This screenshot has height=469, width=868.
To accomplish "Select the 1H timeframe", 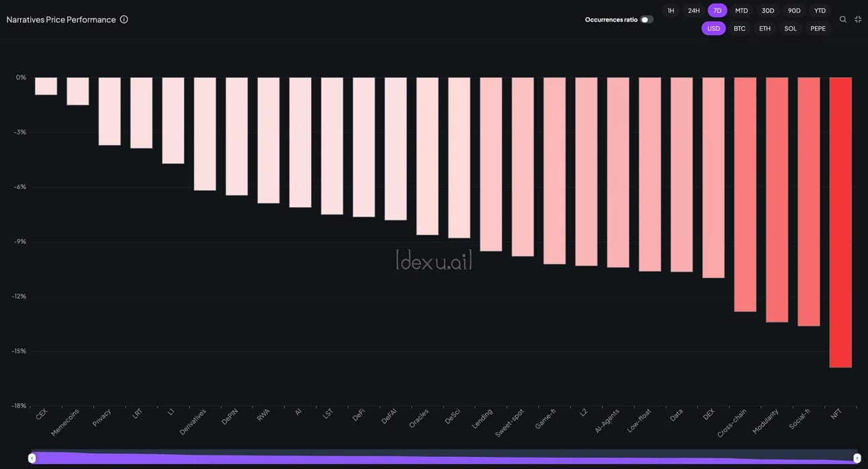I will point(670,11).
